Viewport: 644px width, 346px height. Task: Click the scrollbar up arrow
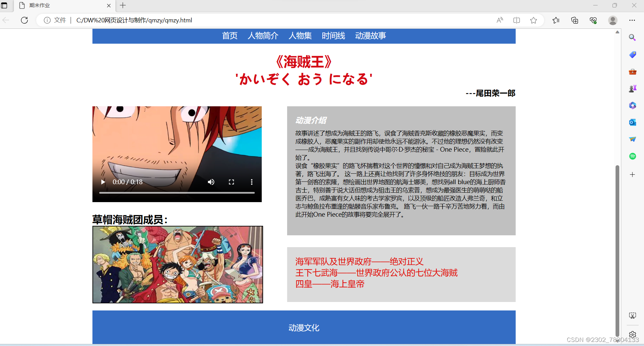pyautogui.click(x=617, y=32)
